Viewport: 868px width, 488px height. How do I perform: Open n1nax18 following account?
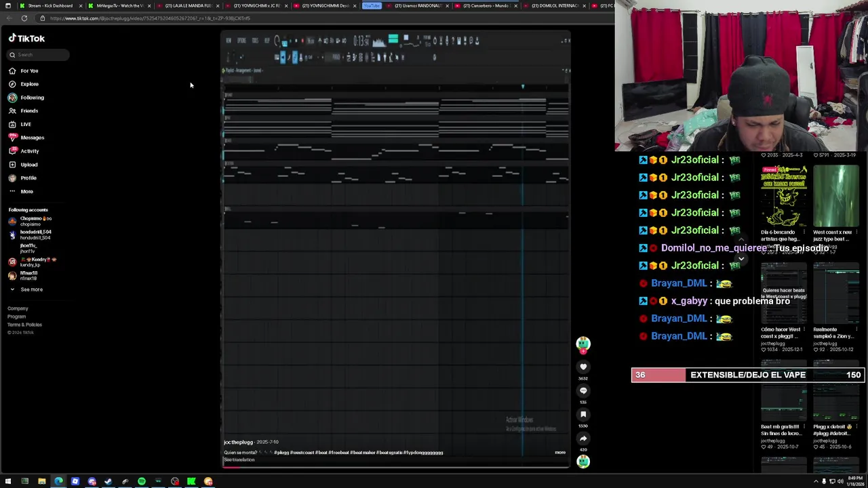pos(24,275)
